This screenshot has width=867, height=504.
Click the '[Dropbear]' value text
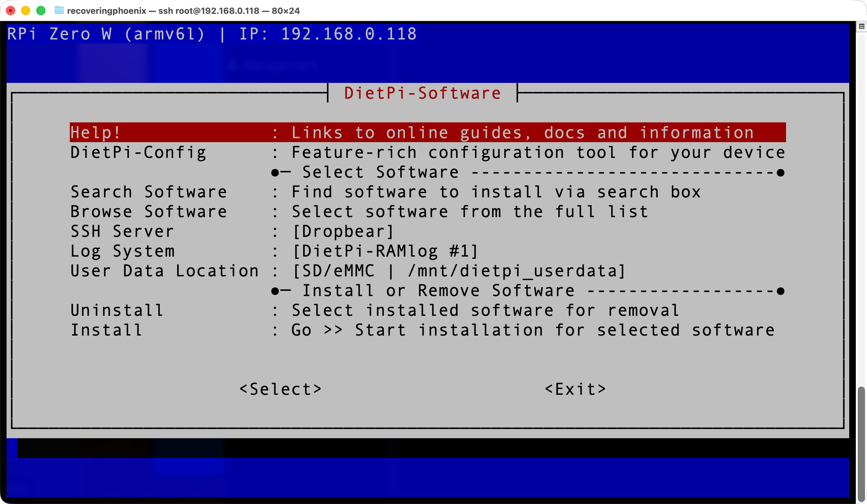click(x=343, y=231)
